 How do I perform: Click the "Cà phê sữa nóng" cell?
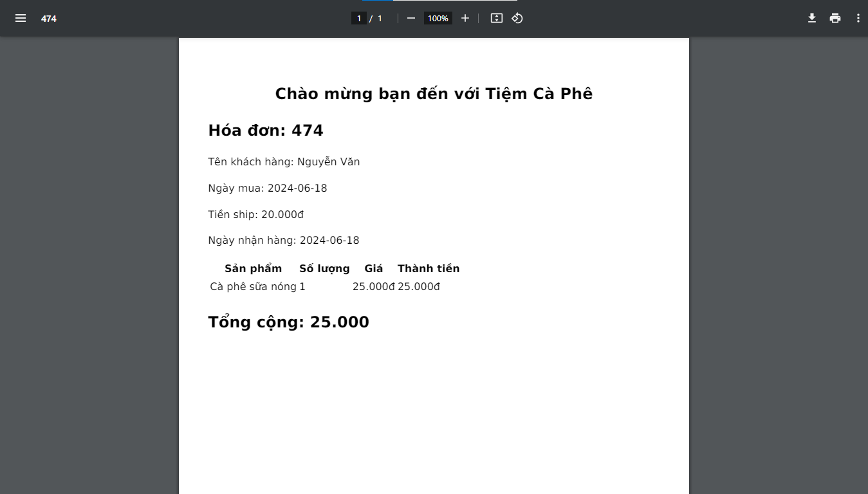point(254,287)
